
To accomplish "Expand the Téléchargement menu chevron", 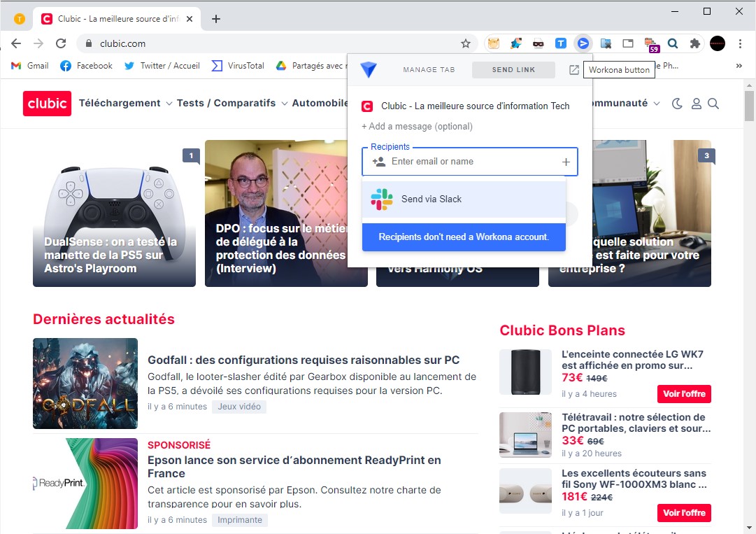I will [169, 104].
